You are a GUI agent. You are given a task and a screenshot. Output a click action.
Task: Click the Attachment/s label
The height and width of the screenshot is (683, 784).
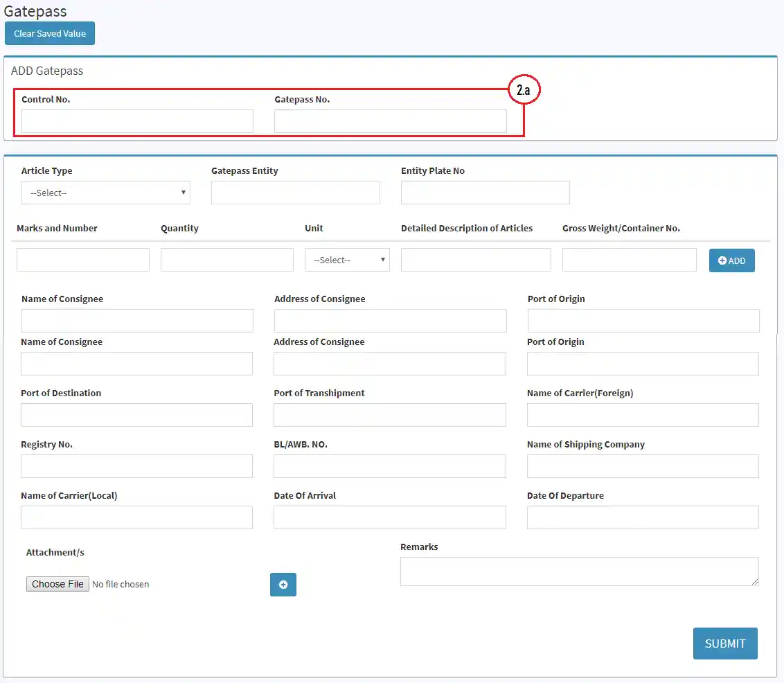[55, 553]
